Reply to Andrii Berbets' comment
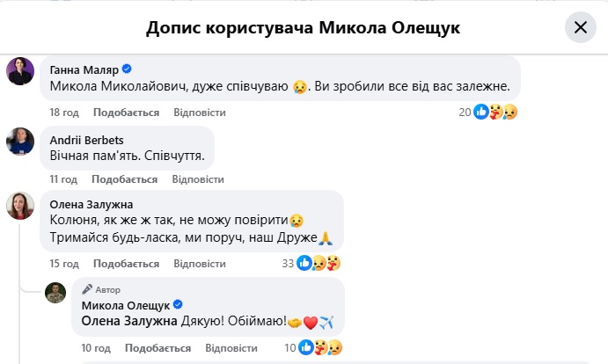This screenshot has height=364, width=608. [199, 179]
